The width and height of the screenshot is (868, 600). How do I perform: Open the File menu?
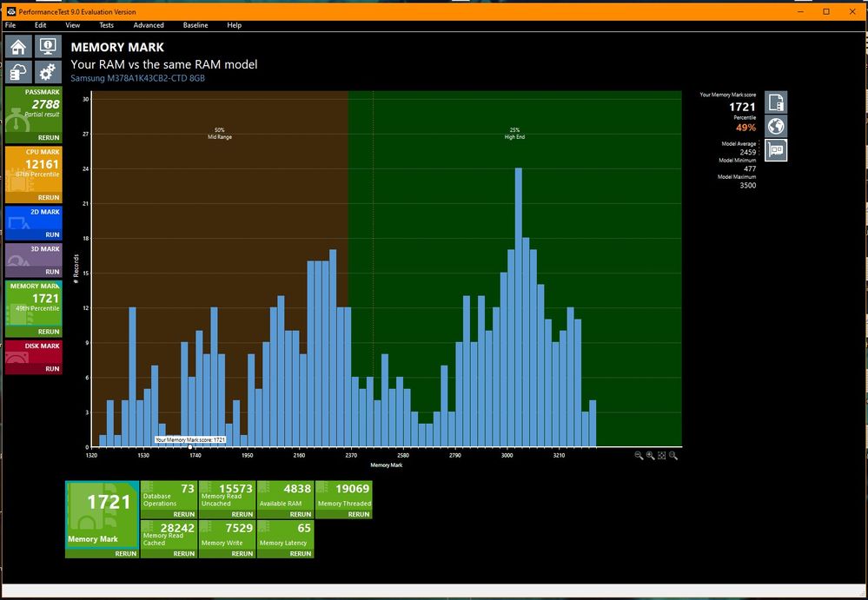tap(10, 25)
